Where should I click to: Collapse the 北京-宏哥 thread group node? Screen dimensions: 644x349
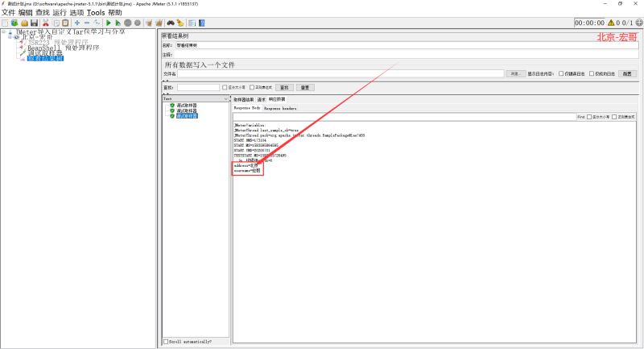click(x=10, y=37)
